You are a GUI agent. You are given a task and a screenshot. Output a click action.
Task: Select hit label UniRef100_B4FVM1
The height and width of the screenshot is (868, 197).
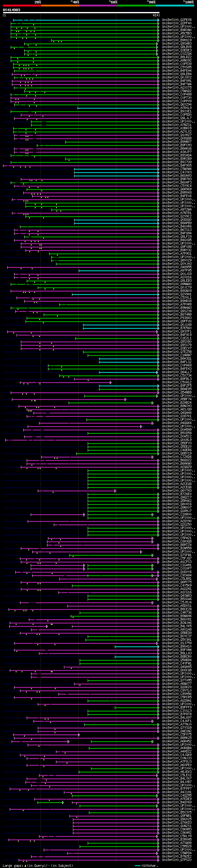[x=176, y=81]
